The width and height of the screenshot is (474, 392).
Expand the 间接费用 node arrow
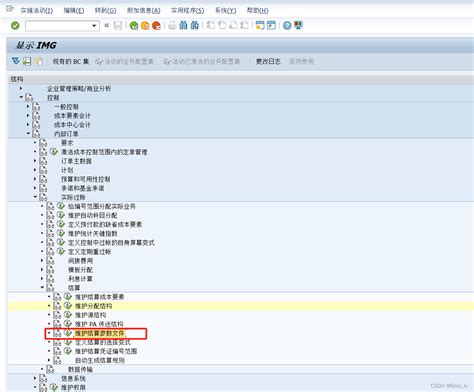tap(42, 260)
